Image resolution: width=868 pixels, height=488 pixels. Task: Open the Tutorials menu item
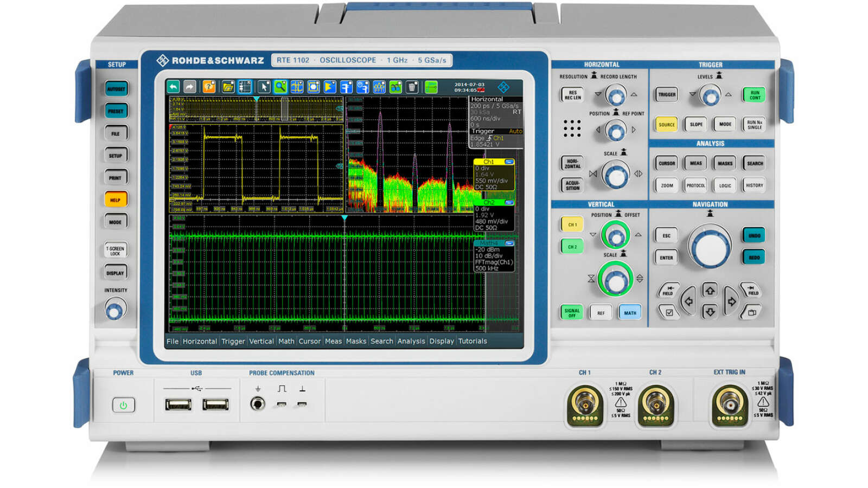[473, 341]
